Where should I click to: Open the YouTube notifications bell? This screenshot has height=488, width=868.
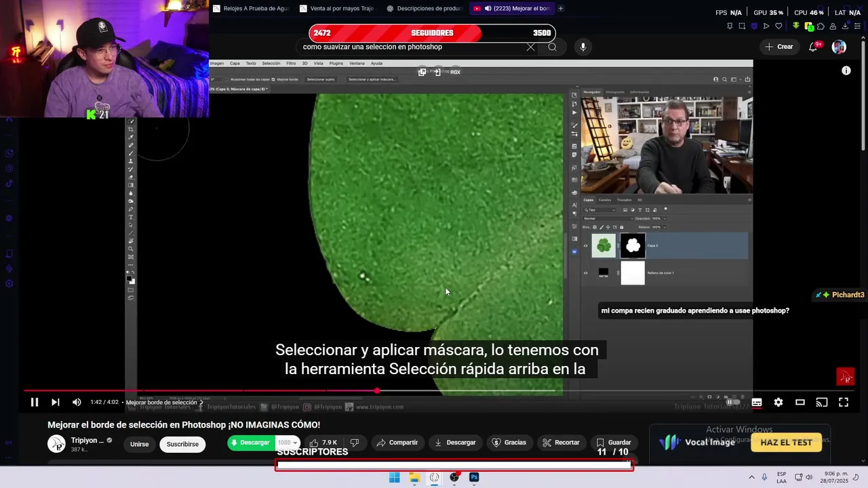pos(813,47)
